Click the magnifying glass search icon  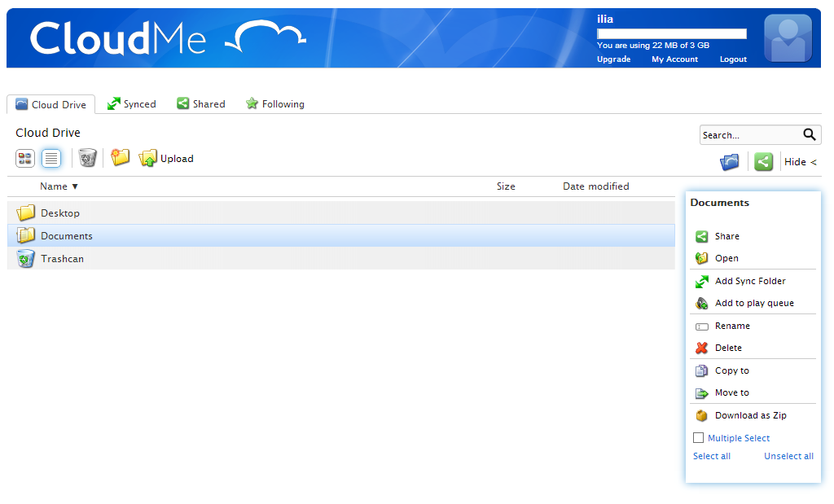809,134
